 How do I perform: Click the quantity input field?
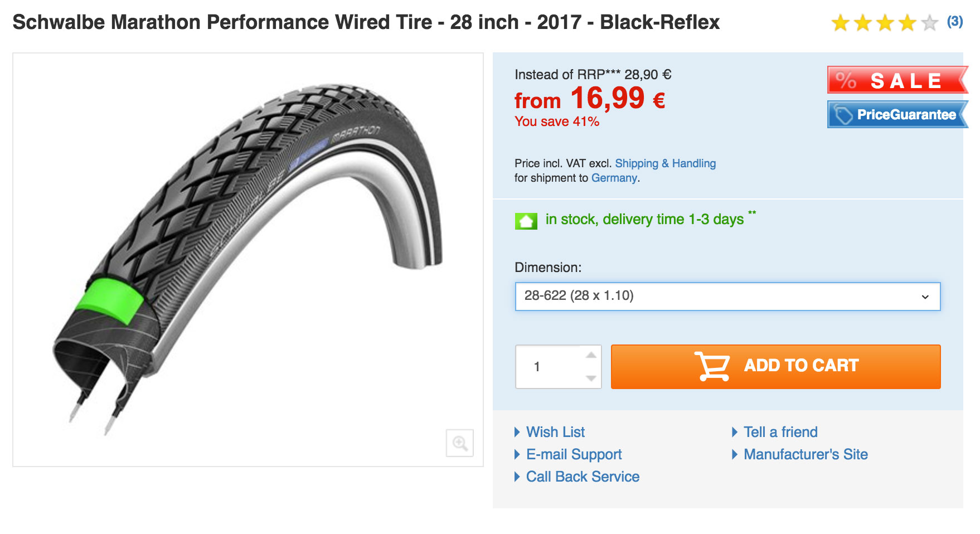549,367
